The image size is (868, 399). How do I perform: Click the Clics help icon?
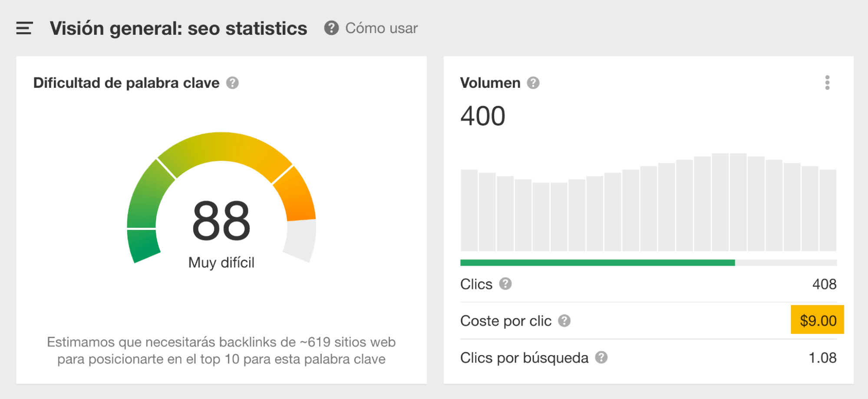coord(506,285)
